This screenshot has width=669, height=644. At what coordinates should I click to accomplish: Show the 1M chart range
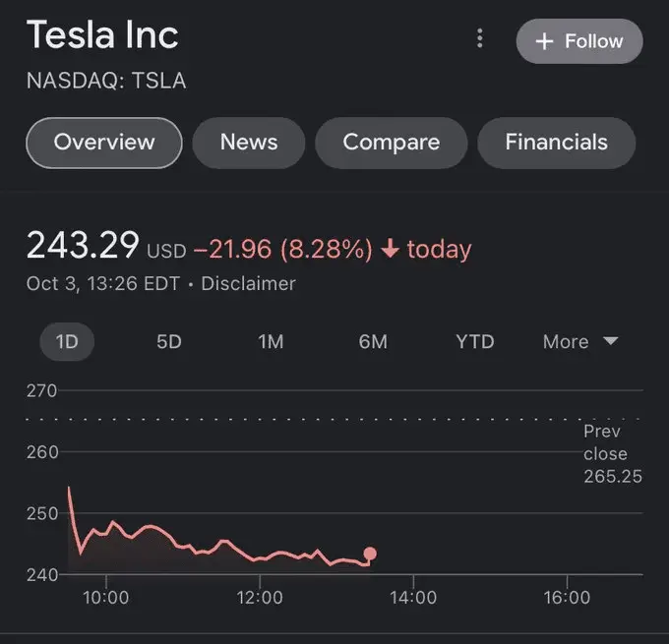[x=271, y=342]
